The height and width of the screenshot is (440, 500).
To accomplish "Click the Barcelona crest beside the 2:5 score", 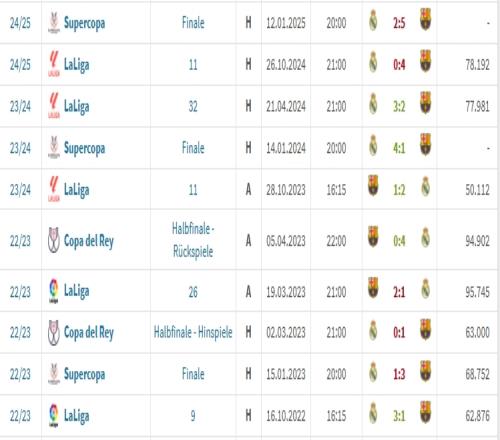I will coord(425,19).
